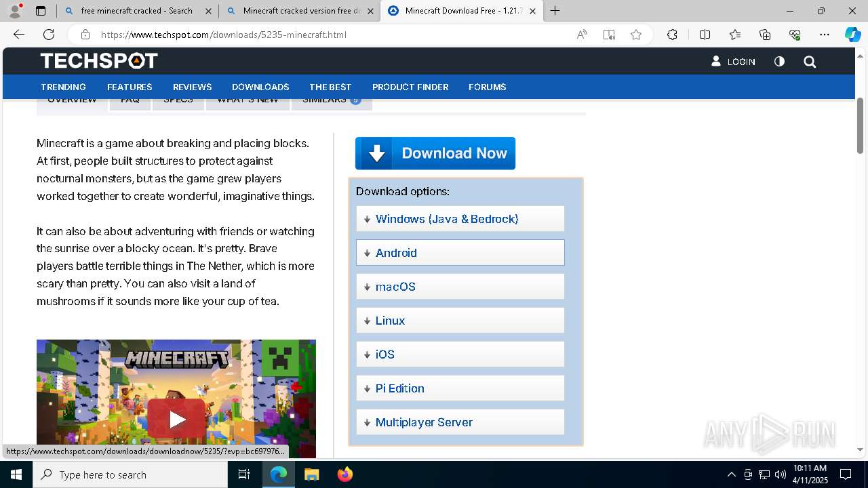Open the Collections icon

[x=765, y=35]
